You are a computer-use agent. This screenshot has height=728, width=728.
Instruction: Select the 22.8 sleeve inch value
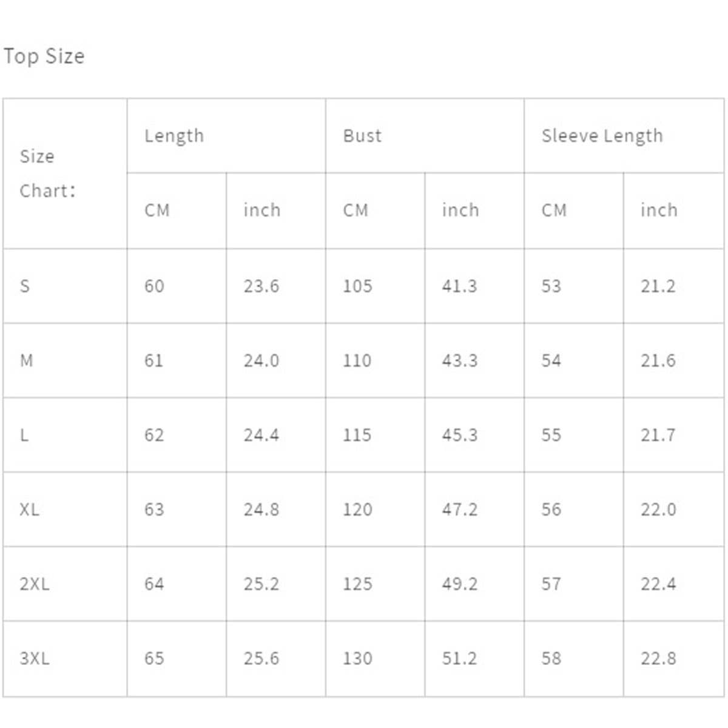point(658,658)
